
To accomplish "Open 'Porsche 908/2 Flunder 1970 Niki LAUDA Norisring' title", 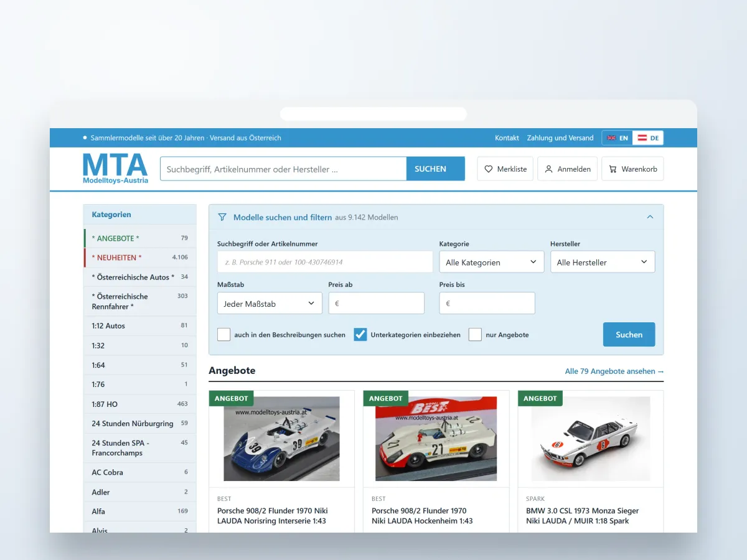I will pyautogui.click(x=273, y=516).
